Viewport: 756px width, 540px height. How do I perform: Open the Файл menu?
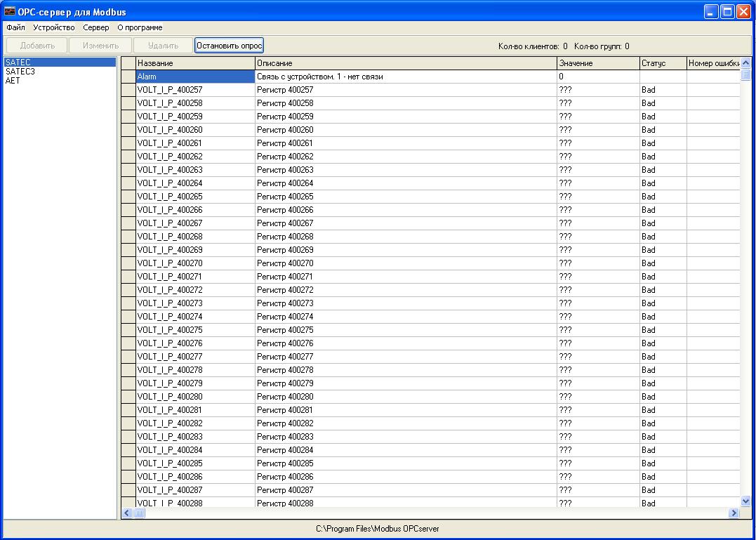coord(15,27)
